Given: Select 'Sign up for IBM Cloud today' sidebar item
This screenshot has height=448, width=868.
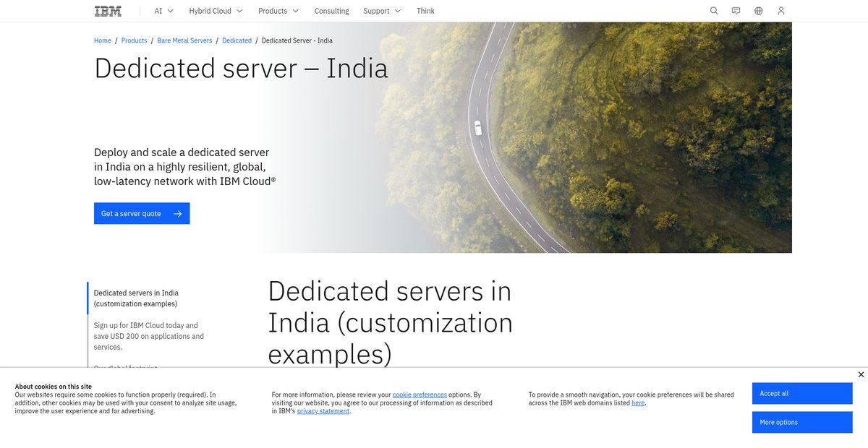Looking at the screenshot, I should coord(149,336).
